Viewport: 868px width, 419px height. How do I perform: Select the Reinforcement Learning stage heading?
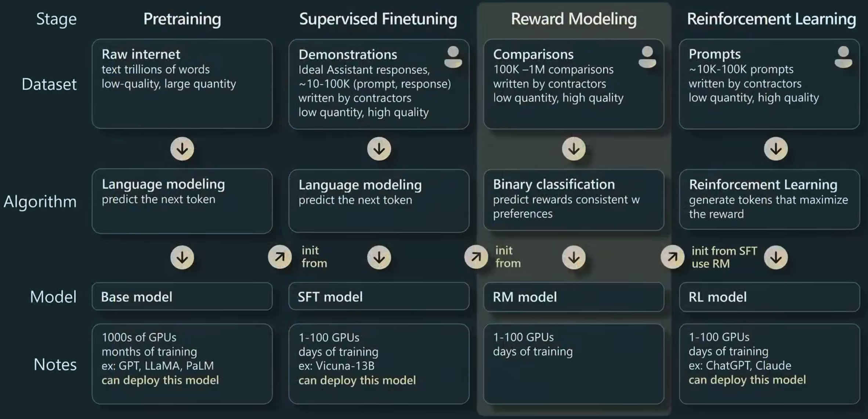coord(771,19)
